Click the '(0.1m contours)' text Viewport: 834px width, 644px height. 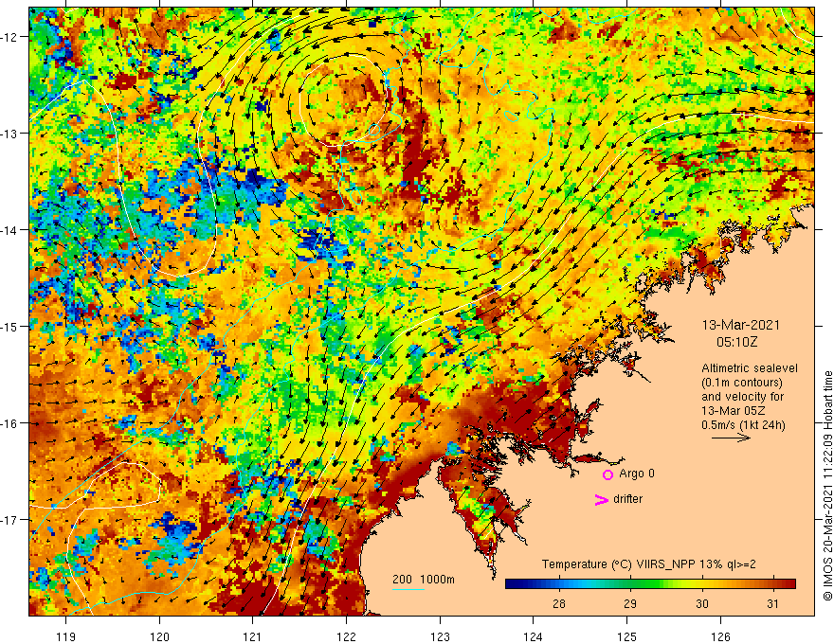(742, 383)
